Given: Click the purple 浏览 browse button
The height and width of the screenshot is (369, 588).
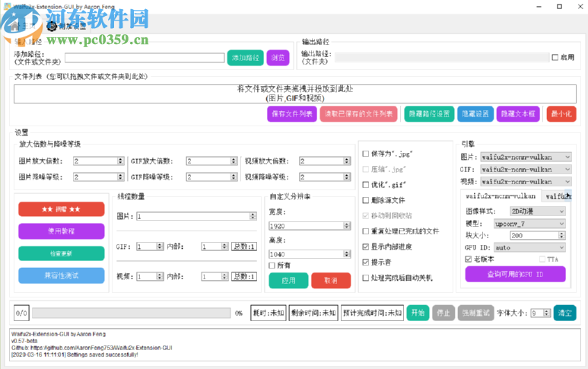Looking at the screenshot, I should pyautogui.click(x=278, y=58).
